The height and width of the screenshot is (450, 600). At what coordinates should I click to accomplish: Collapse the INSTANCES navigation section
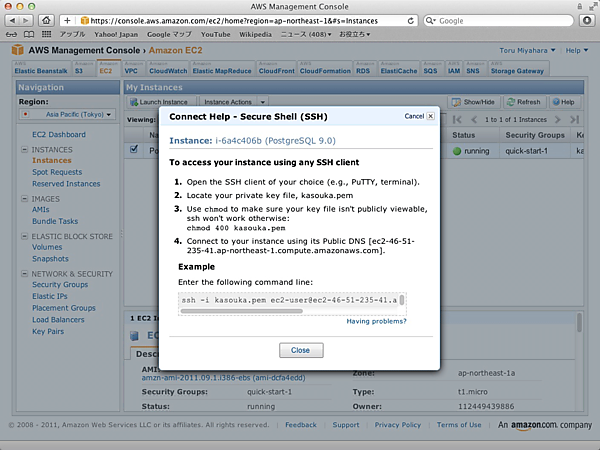pyautogui.click(x=24, y=149)
